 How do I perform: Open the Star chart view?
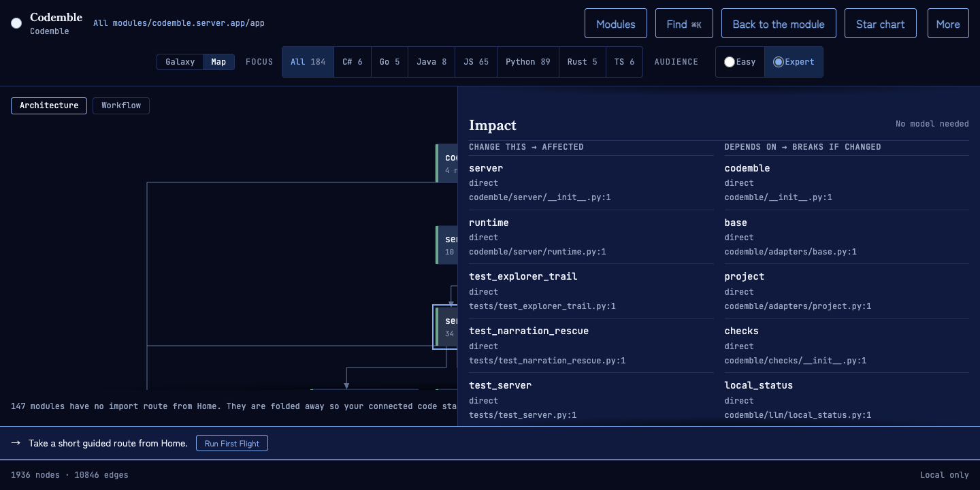click(881, 24)
